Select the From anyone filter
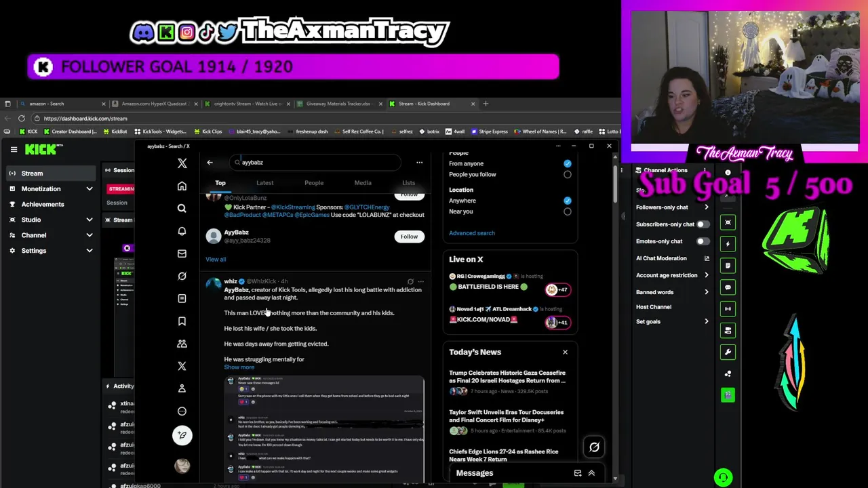Image resolution: width=868 pixels, height=488 pixels. [567, 163]
